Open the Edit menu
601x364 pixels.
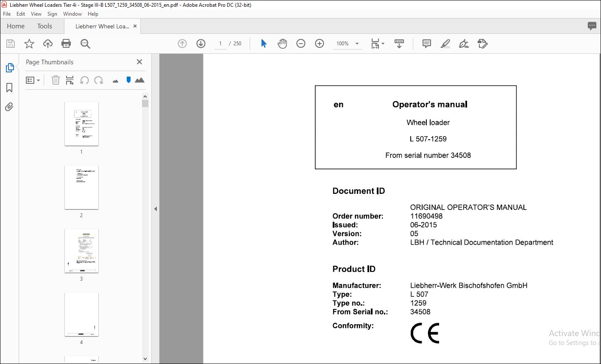[x=21, y=14]
